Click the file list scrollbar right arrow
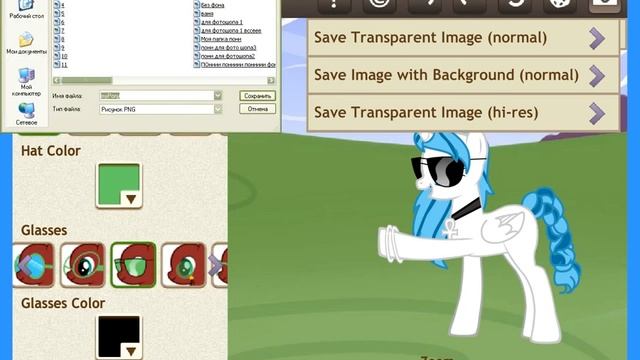 pos(271,80)
